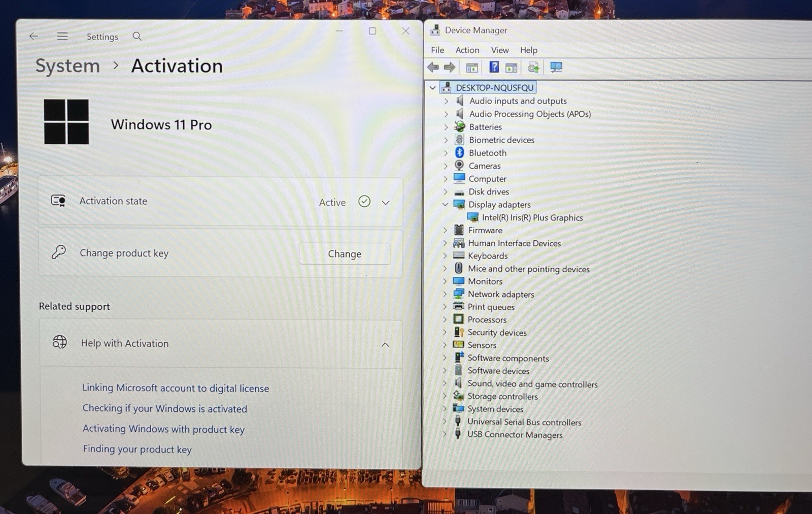Select Audio Processing Objects (APOs)
Screen dimensions: 812x514
[530, 114]
